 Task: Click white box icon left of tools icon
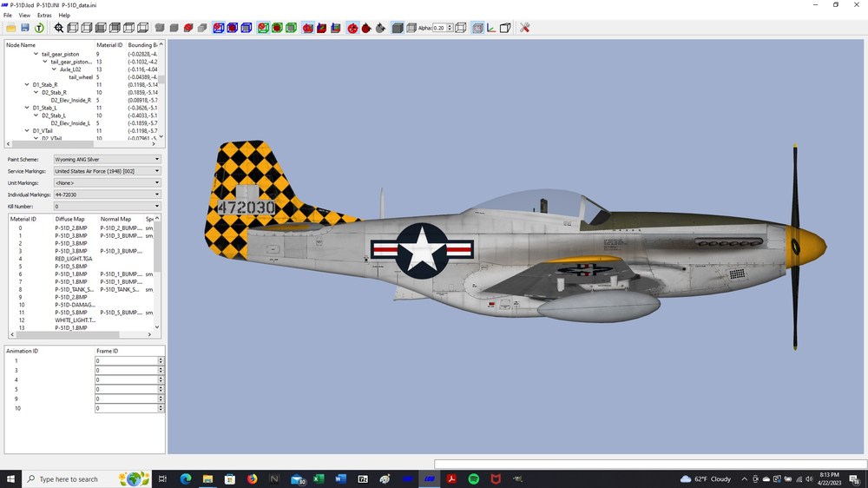(x=505, y=28)
